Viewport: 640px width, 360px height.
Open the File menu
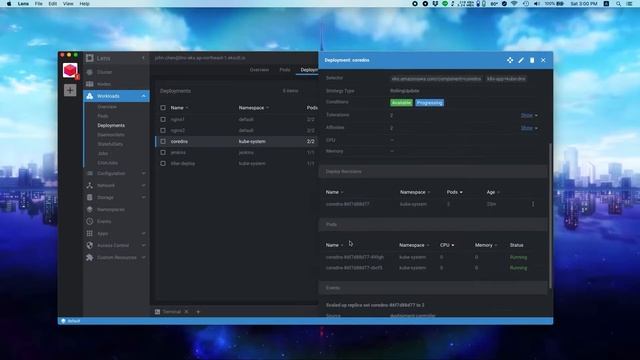click(x=38, y=4)
